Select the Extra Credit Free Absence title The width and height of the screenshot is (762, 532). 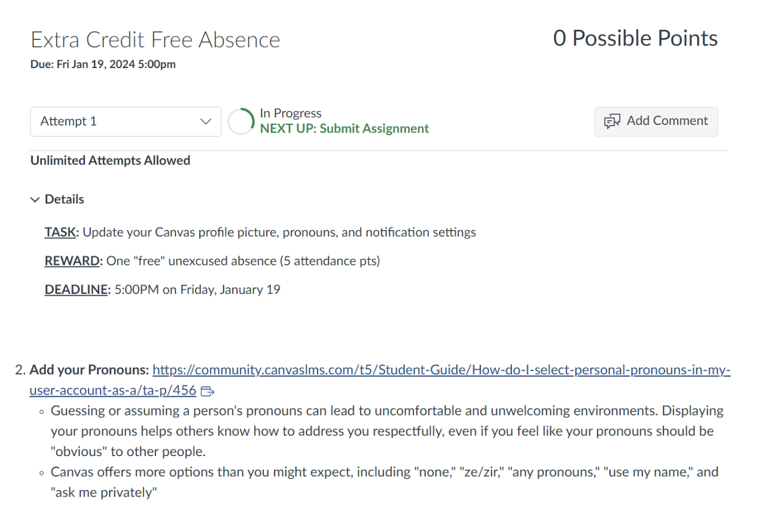click(x=156, y=39)
